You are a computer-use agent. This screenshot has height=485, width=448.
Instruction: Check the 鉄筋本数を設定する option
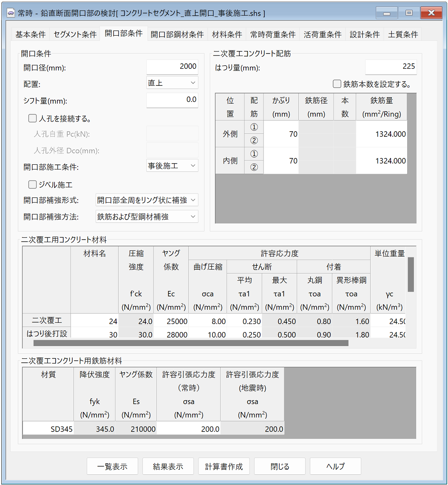[337, 83]
